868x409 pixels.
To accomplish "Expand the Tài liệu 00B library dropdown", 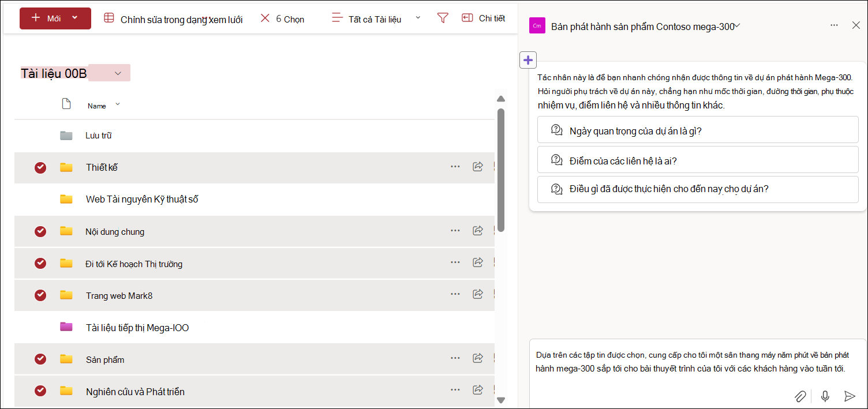I will pyautogui.click(x=118, y=73).
